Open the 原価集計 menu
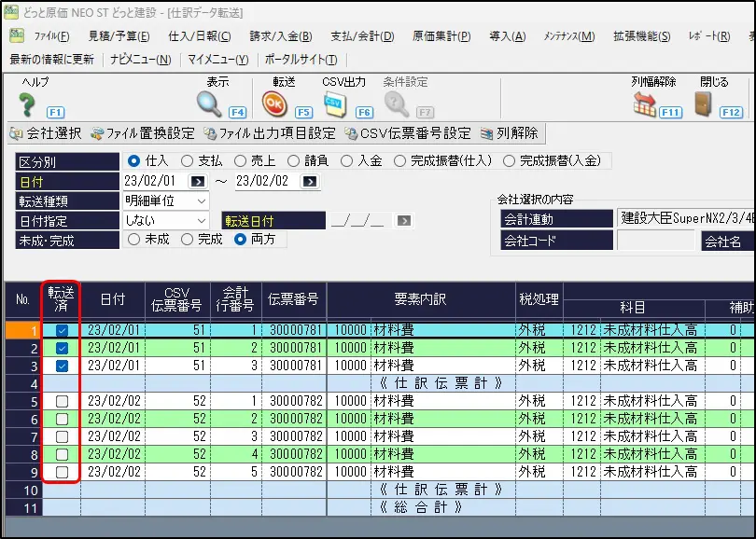 (441, 36)
